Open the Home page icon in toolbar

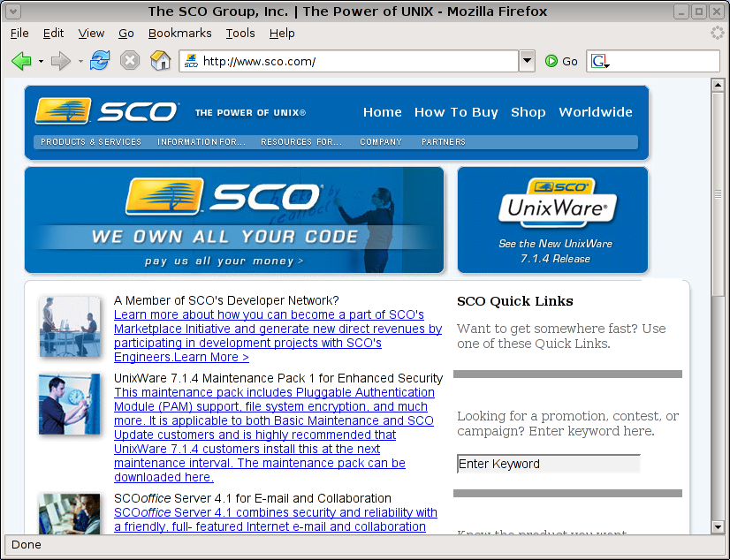(161, 60)
